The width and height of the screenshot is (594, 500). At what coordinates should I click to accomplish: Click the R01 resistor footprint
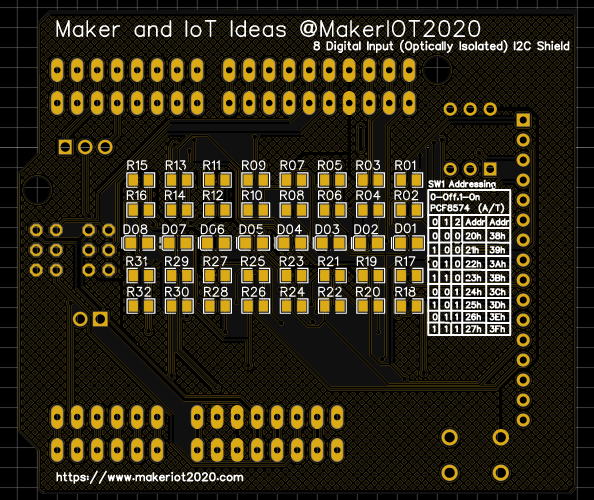[408, 180]
